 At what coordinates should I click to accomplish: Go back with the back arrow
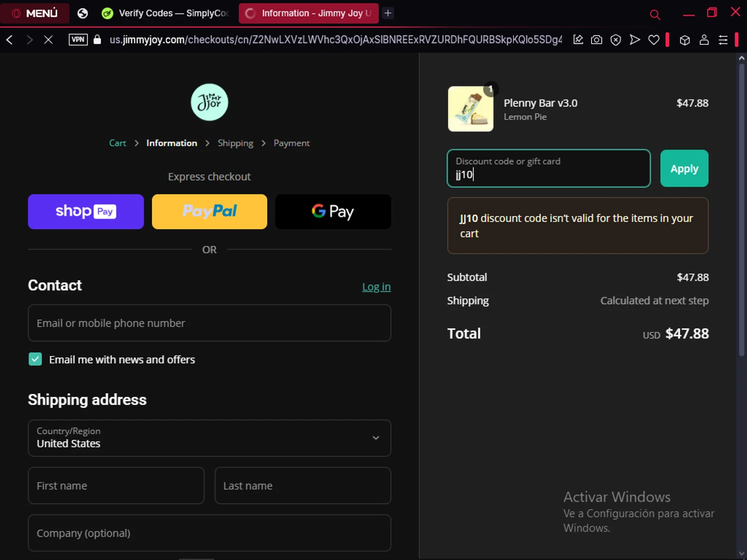click(9, 40)
